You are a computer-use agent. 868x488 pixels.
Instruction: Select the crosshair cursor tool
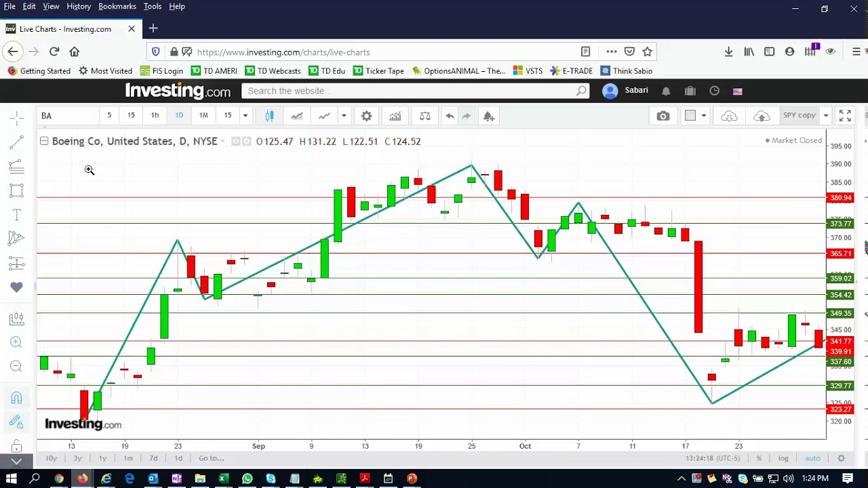(x=17, y=119)
